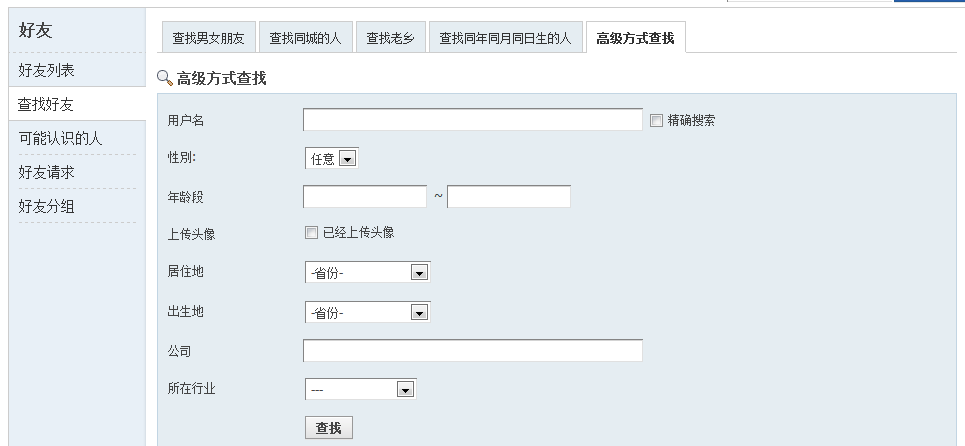The image size is (965, 446).
Task: Click 好友分组 in the sidebar
Action: (x=47, y=207)
